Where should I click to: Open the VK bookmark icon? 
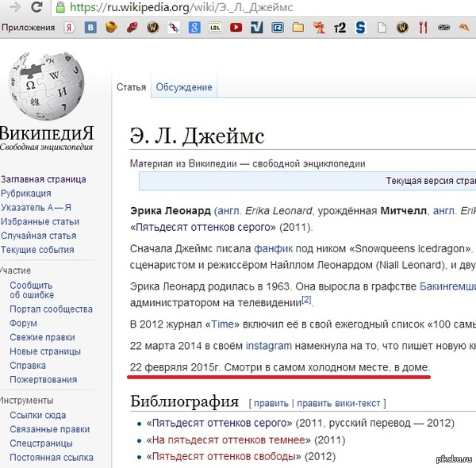coord(90,28)
